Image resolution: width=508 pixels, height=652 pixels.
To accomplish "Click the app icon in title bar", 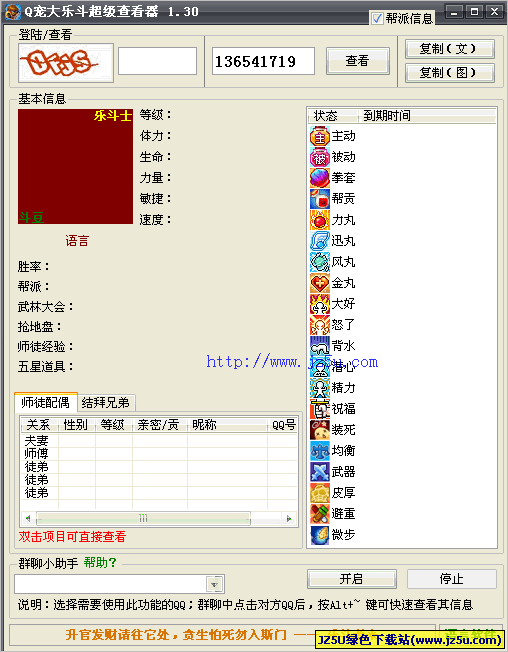I will 13,12.
